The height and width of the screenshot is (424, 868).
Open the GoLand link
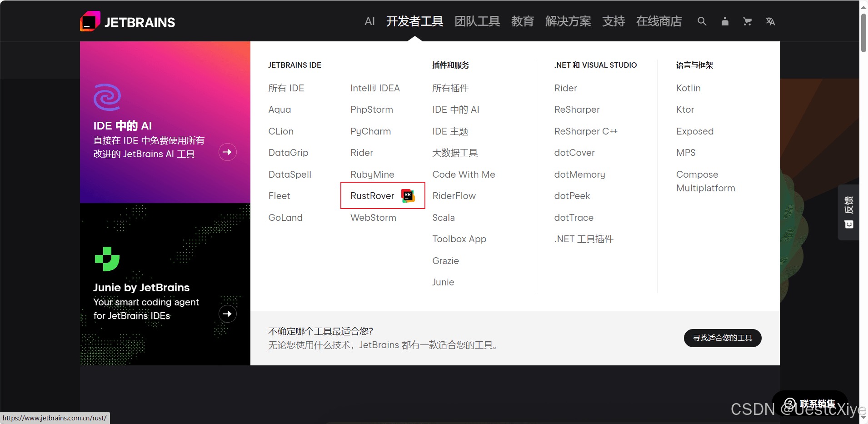[x=285, y=218]
